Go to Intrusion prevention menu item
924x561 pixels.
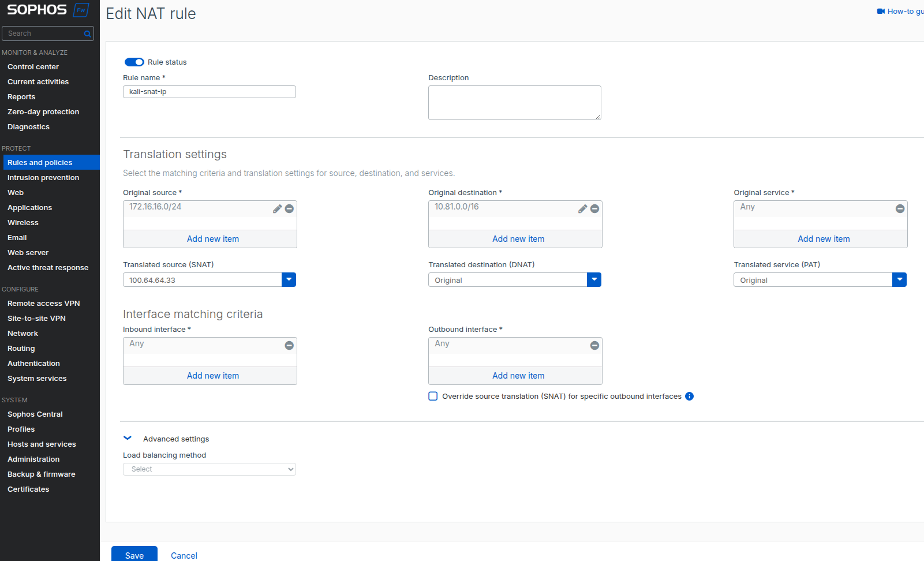point(43,178)
